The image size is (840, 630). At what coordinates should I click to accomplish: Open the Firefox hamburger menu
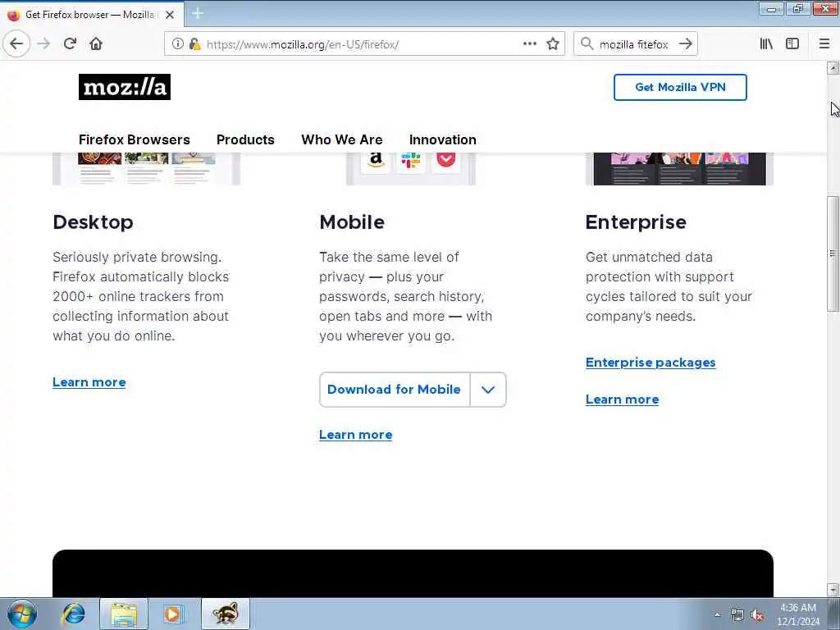pyautogui.click(x=824, y=44)
